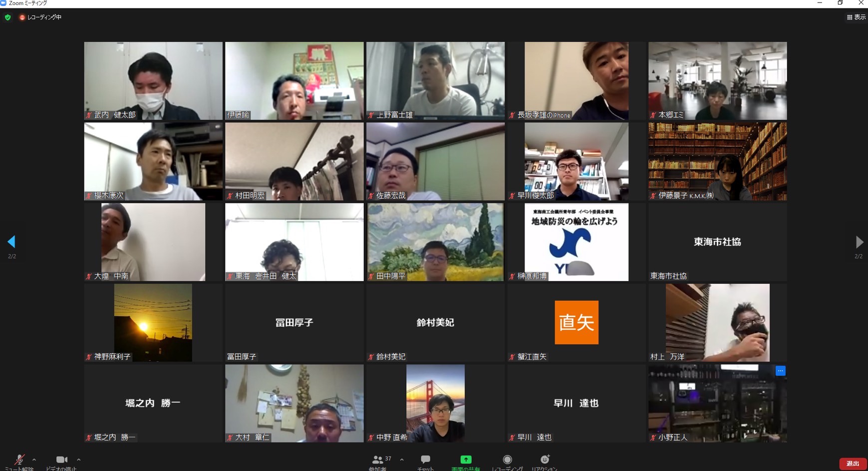Toggle the recording button in bottom toolbar
This screenshot has width=868, height=471.
507,460
